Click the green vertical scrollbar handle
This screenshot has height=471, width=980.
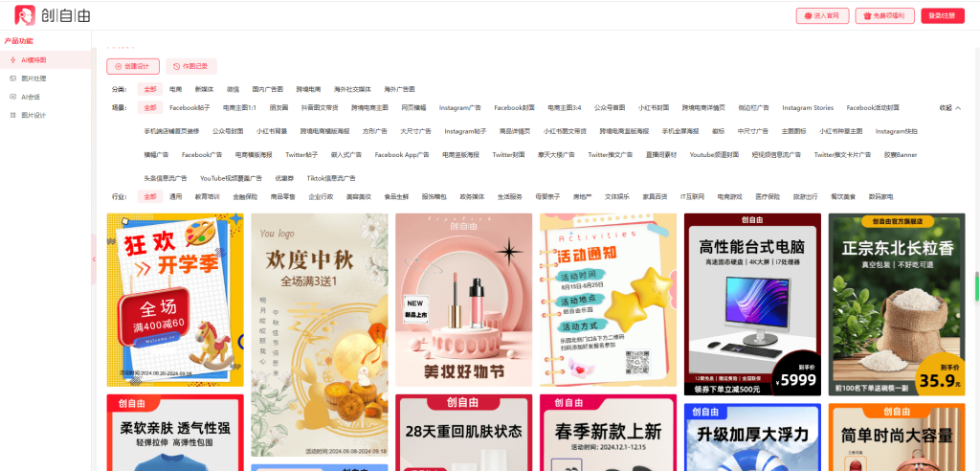[x=976, y=286]
